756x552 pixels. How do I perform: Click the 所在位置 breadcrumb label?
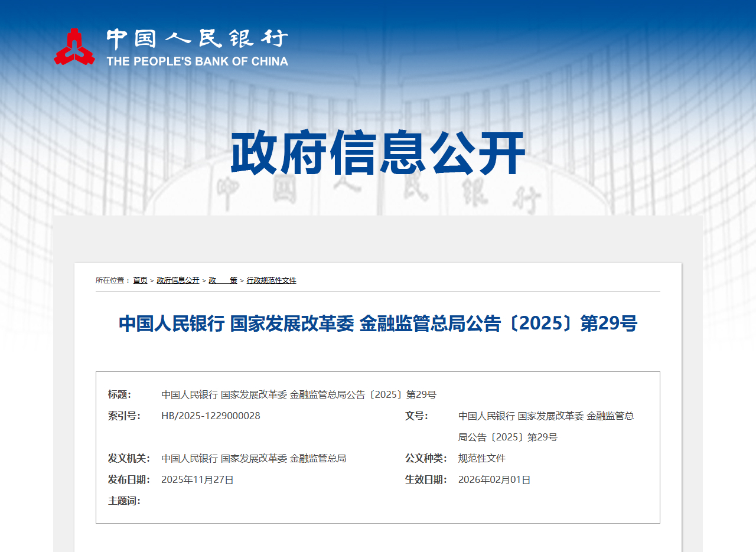[111, 280]
